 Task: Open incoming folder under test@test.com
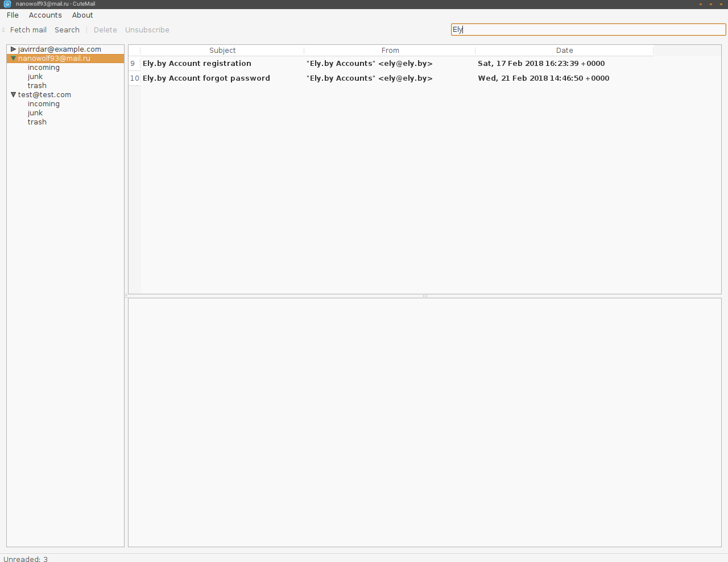coord(44,104)
